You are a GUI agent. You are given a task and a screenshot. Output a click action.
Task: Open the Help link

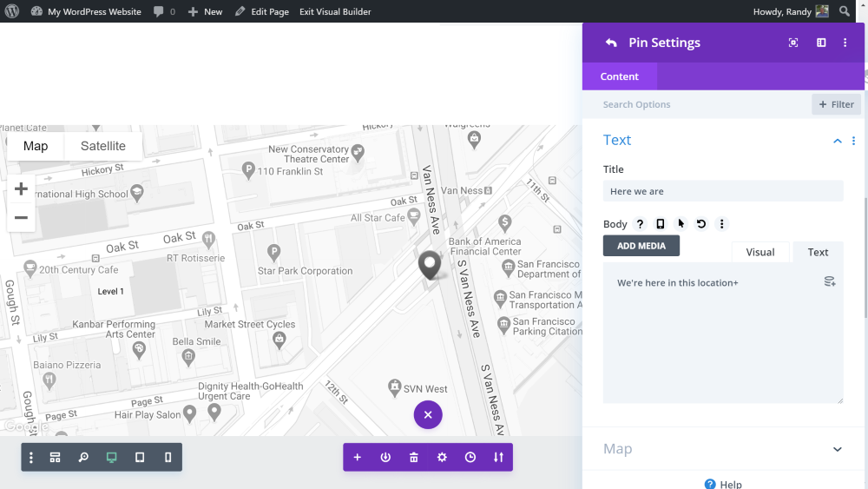pos(723,484)
